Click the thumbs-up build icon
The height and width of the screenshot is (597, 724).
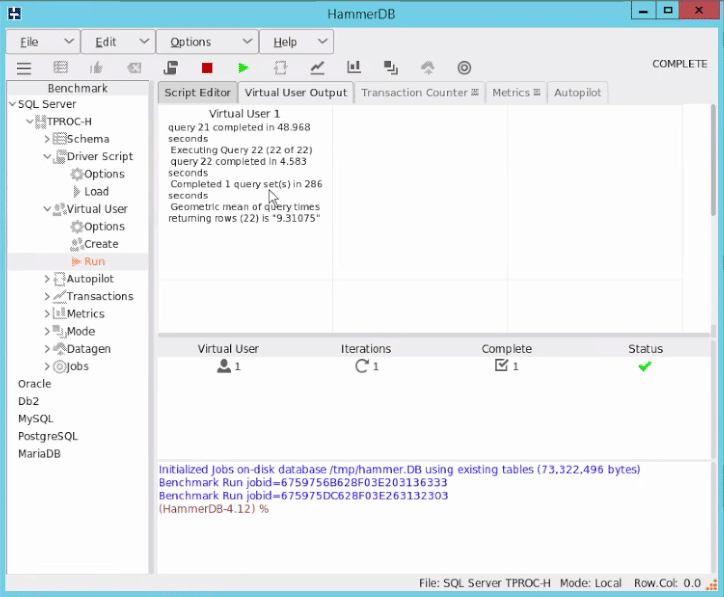[x=97, y=68]
